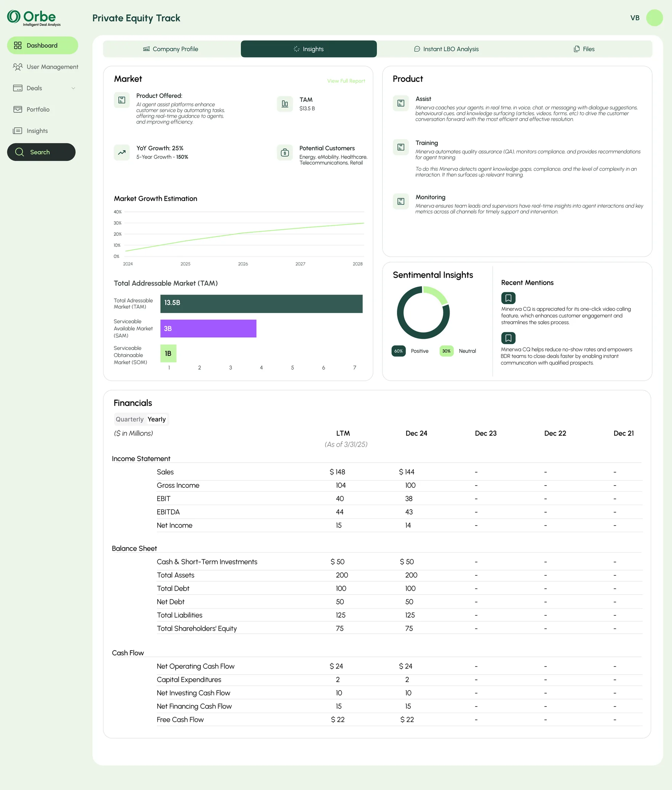Open the Company Profile tab
The width and height of the screenshot is (672, 790).
click(x=171, y=49)
